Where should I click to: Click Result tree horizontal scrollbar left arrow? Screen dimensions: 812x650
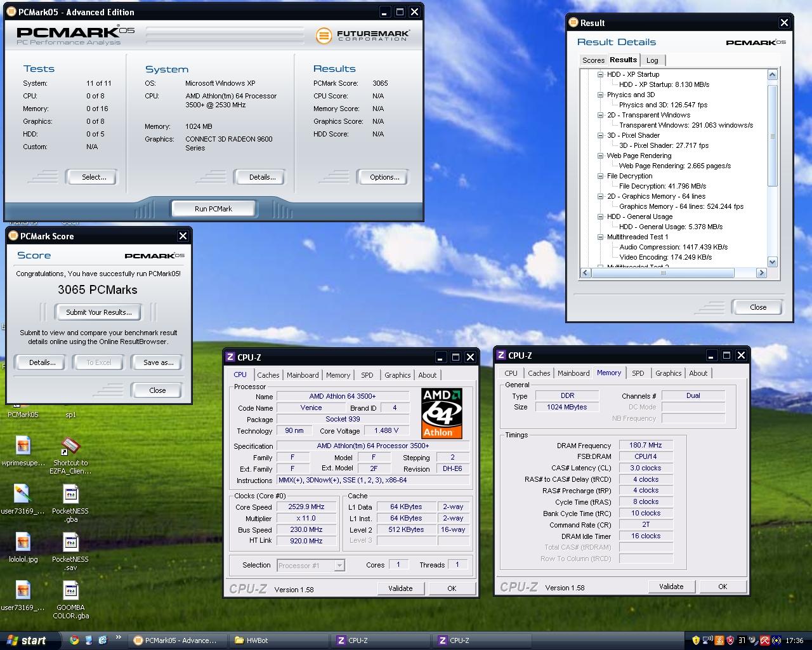[585, 272]
